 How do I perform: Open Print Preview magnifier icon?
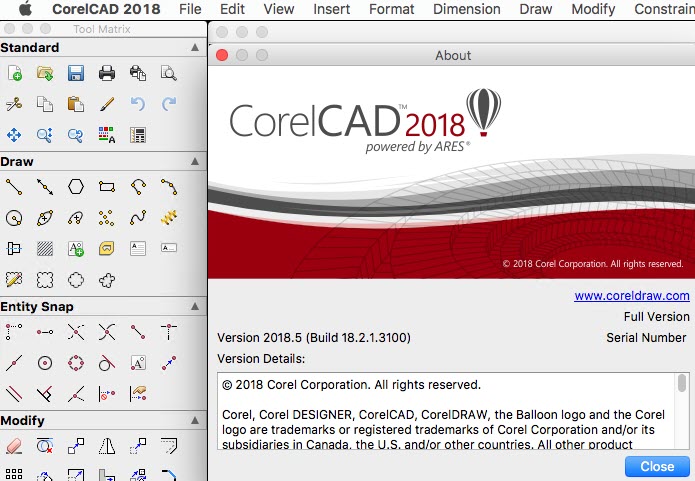[169, 73]
